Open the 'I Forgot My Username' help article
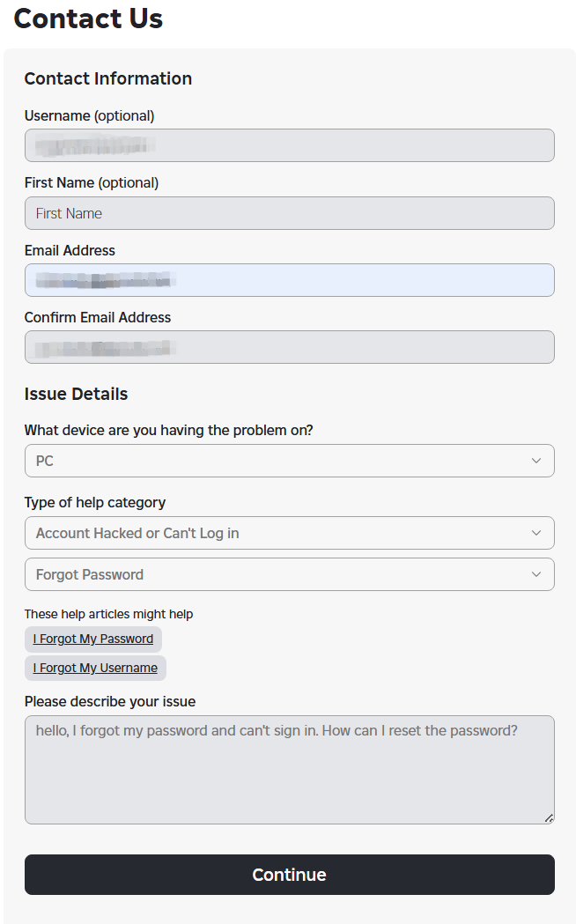The height and width of the screenshot is (924, 576). click(x=95, y=668)
